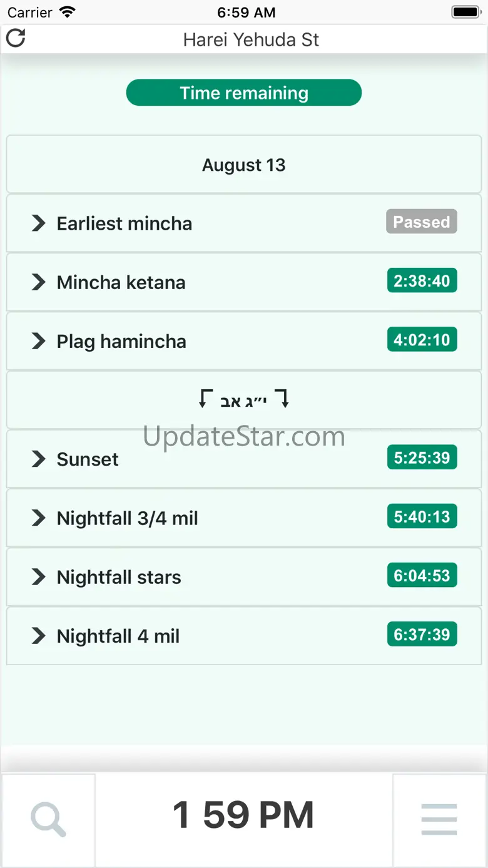Tap the refresh icon in the header
This screenshot has width=488, height=868.
(x=16, y=38)
